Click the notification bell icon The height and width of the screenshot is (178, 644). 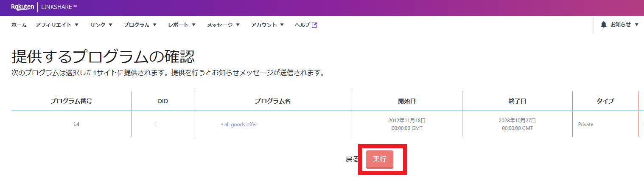tap(603, 25)
